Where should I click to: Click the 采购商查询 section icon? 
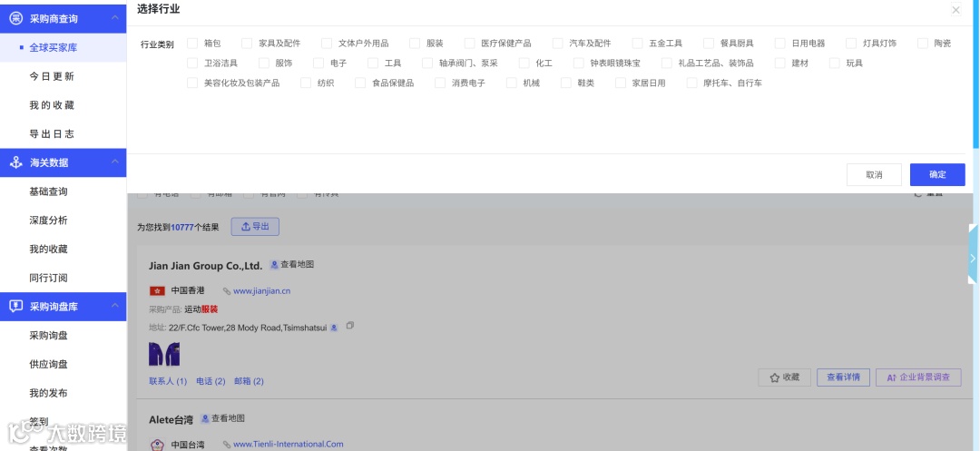click(x=15, y=18)
